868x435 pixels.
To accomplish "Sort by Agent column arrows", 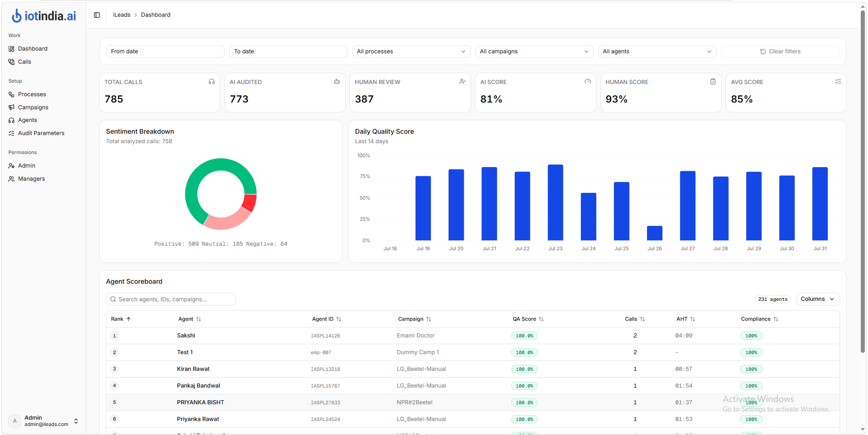I will pyautogui.click(x=198, y=319).
